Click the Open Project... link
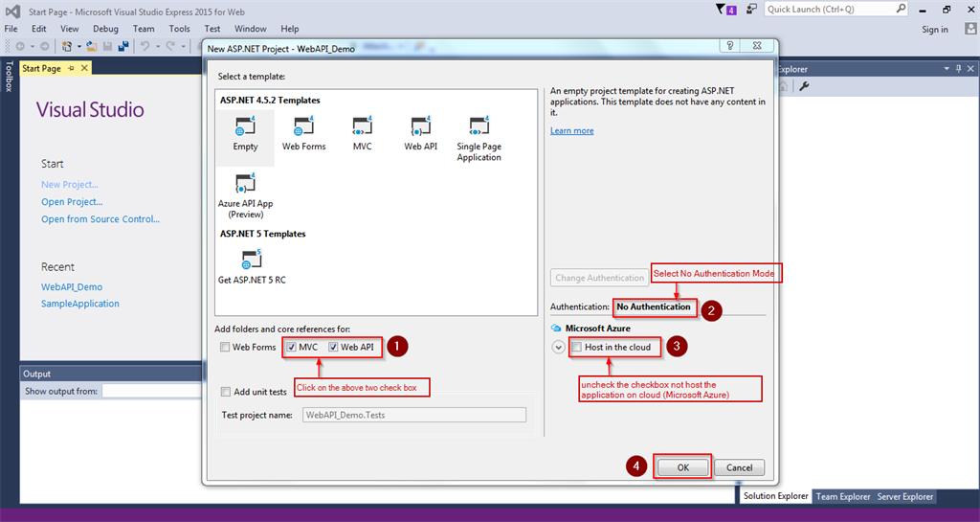 point(72,202)
